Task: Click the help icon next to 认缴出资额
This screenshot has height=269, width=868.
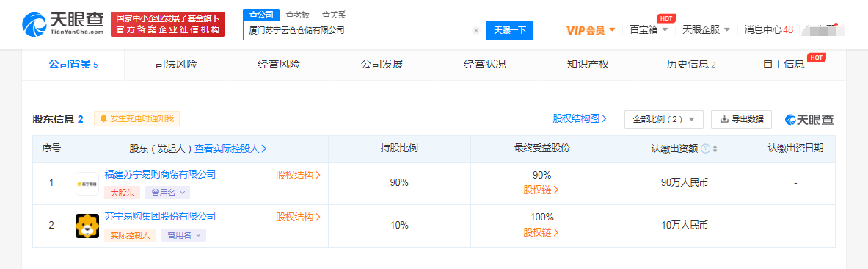Action: click(x=704, y=148)
